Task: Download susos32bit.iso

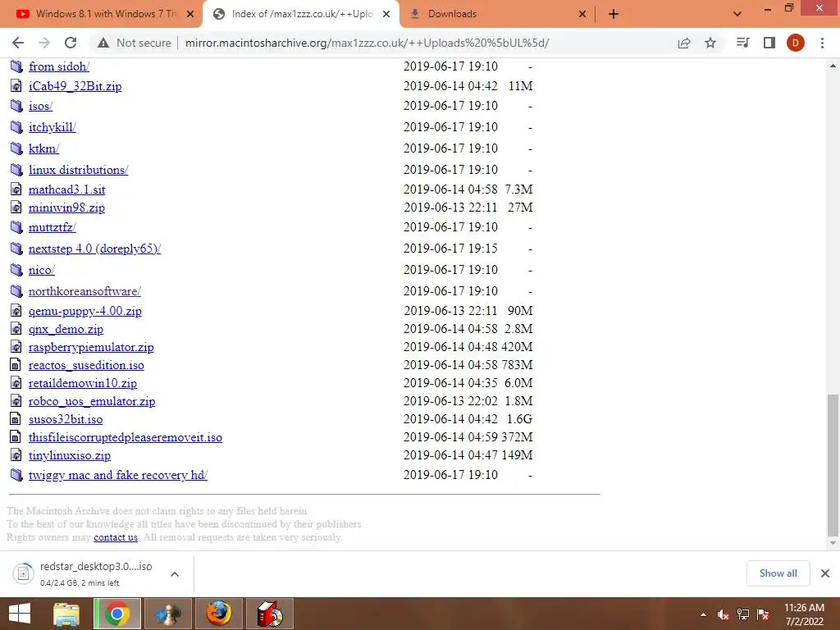Action: (66, 419)
